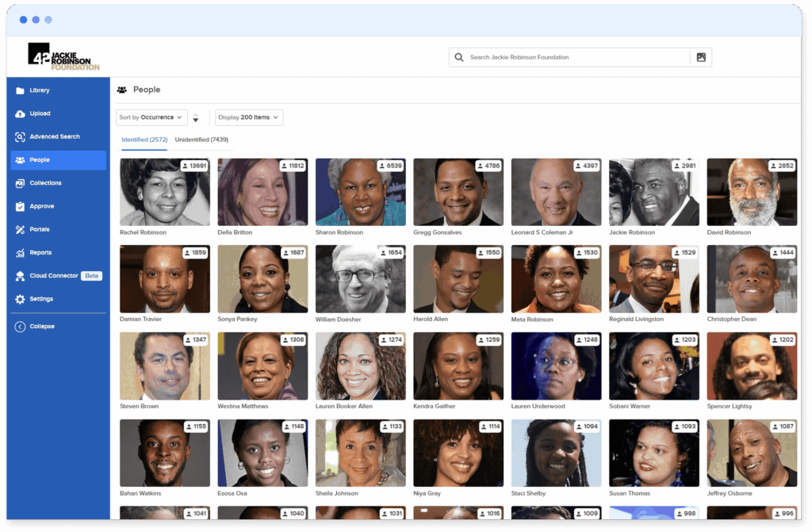Viewport: 812px width, 532px height.
Task: Open Settings in the sidebar
Action: pyautogui.click(x=58, y=299)
